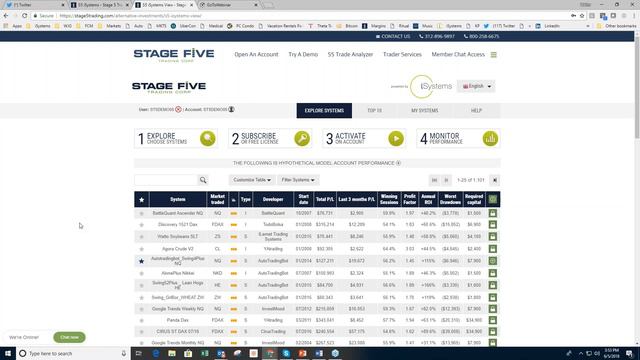Click green subscribe icon in Agora Crude V2 row
This screenshot has height=360, width=640.
tap(493, 249)
